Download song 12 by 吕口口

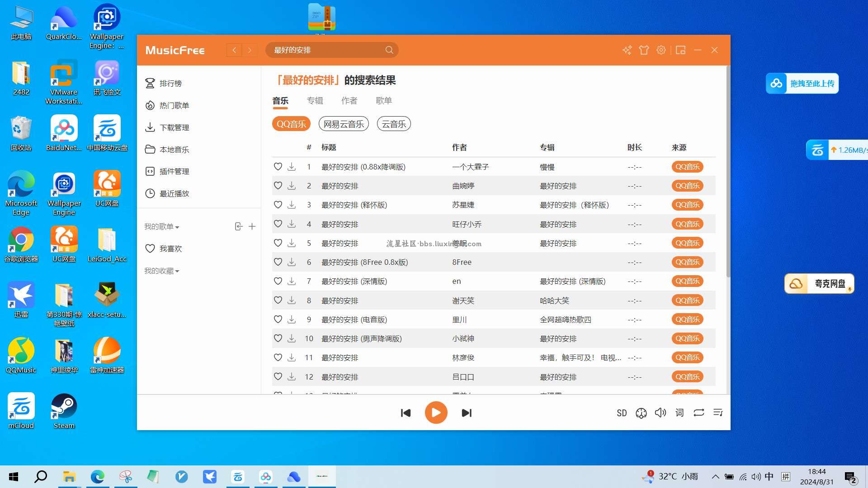(x=292, y=377)
